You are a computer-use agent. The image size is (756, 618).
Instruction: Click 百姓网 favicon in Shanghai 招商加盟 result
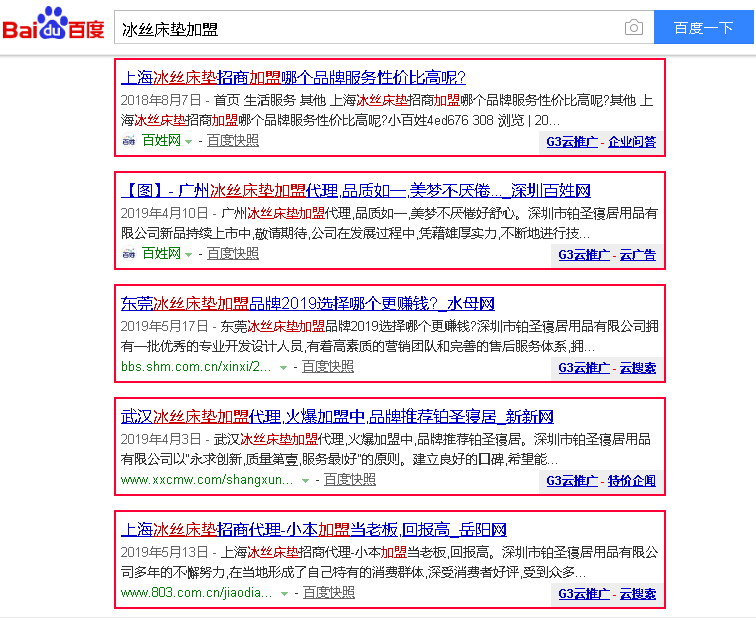129,140
